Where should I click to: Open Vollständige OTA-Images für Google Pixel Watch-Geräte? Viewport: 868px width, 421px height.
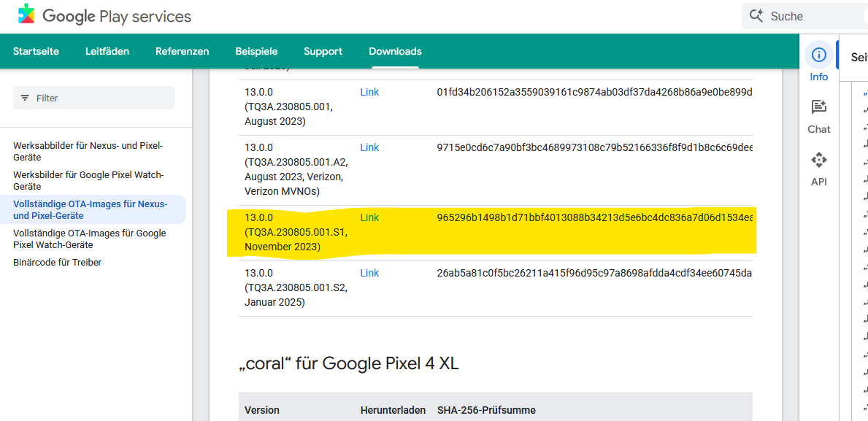[89, 239]
